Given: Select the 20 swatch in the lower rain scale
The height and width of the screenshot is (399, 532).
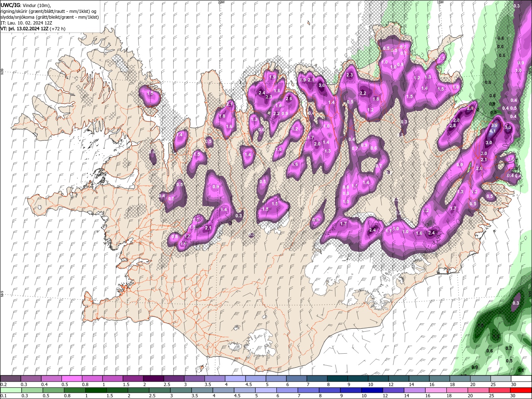Looking at the screenshot, I should point(478,390).
